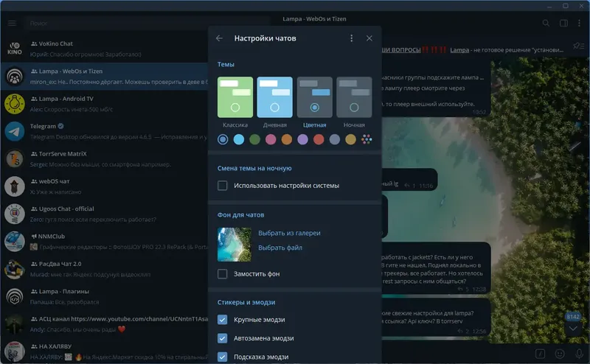Pick the green accent color
590x364 pixels.
pos(254,139)
